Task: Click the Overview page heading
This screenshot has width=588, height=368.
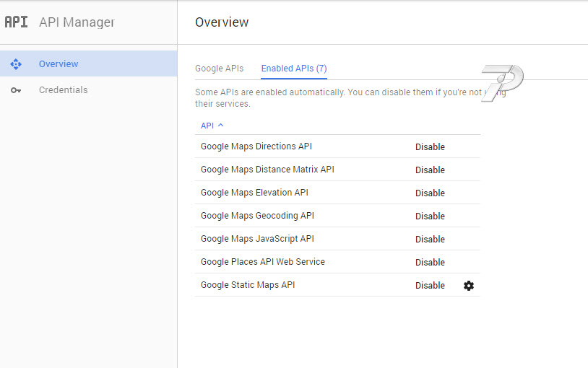Action: click(222, 22)
